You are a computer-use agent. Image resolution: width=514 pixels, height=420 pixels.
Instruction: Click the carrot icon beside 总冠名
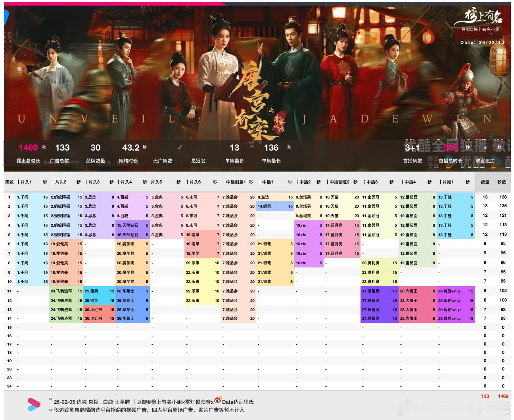pyautogui.click(x=181, y=147)
